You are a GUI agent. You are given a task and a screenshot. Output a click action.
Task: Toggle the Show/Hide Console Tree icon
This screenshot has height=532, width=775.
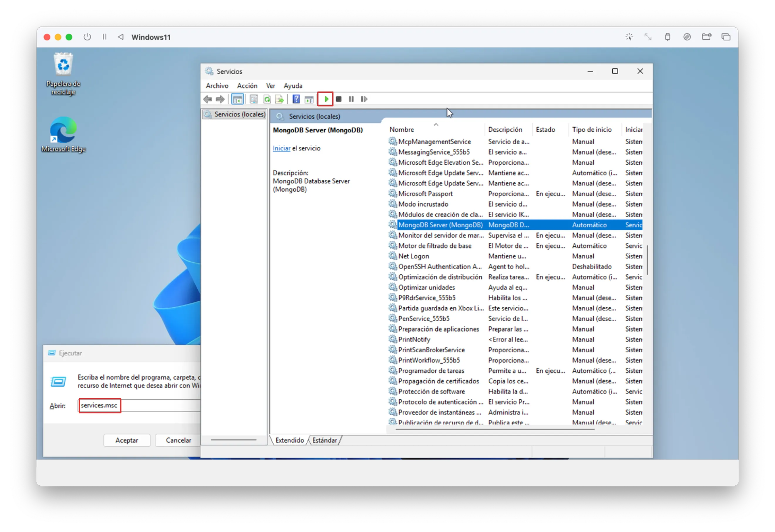click(x=237, y=99)
